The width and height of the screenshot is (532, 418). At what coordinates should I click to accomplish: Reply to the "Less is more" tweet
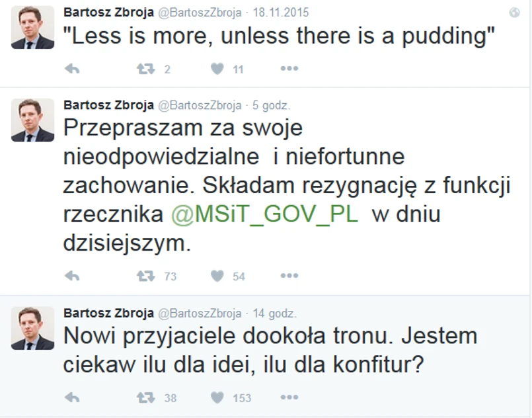click(72, 69)
